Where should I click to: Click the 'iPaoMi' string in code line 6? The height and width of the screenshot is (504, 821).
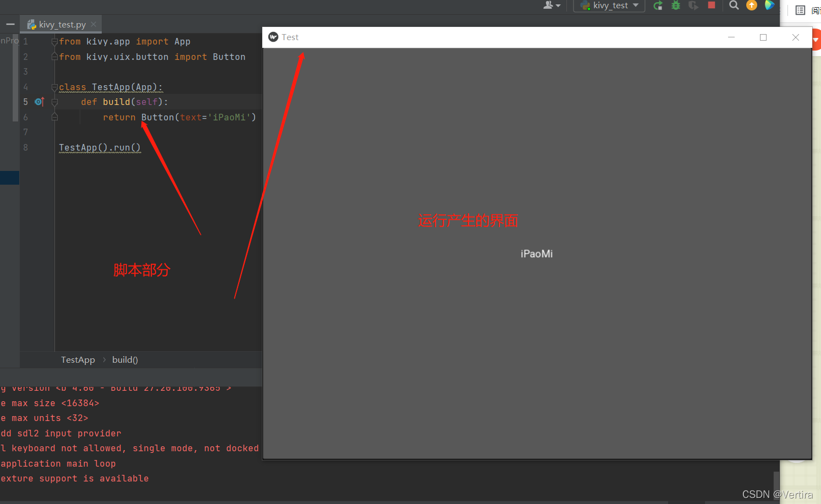(x=229, y=117)
